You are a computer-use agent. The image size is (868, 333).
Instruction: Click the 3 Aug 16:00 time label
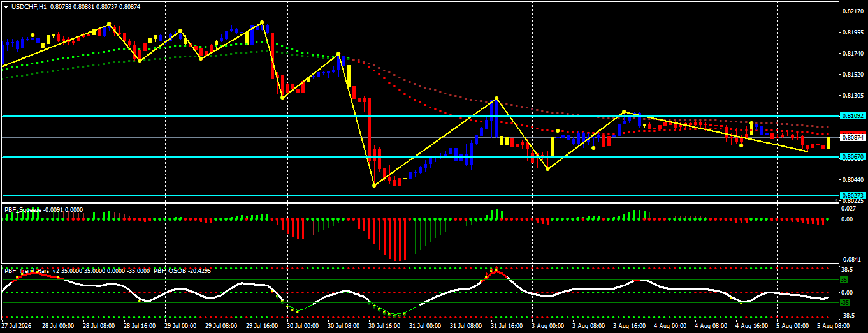(x=630, y=325)
